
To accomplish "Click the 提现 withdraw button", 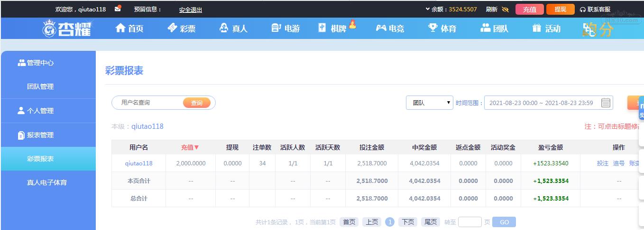I will pyautogui.click(x=561, y=9).
